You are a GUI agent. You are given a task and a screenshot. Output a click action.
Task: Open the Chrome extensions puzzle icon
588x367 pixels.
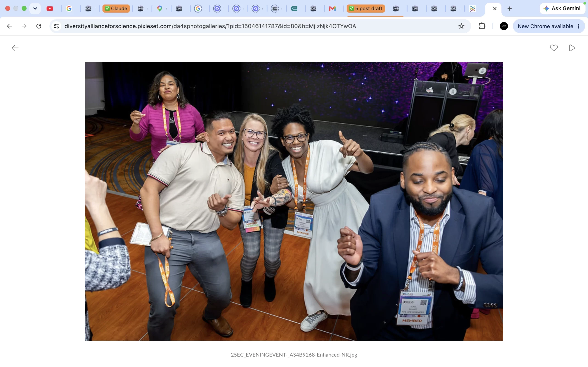point(482,26)
